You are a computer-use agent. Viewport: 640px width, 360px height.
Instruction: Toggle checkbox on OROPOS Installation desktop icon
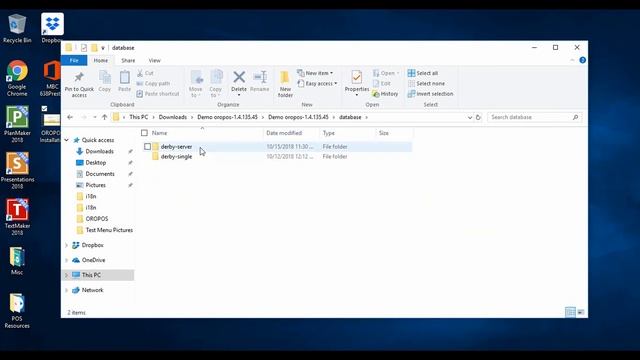44,109
